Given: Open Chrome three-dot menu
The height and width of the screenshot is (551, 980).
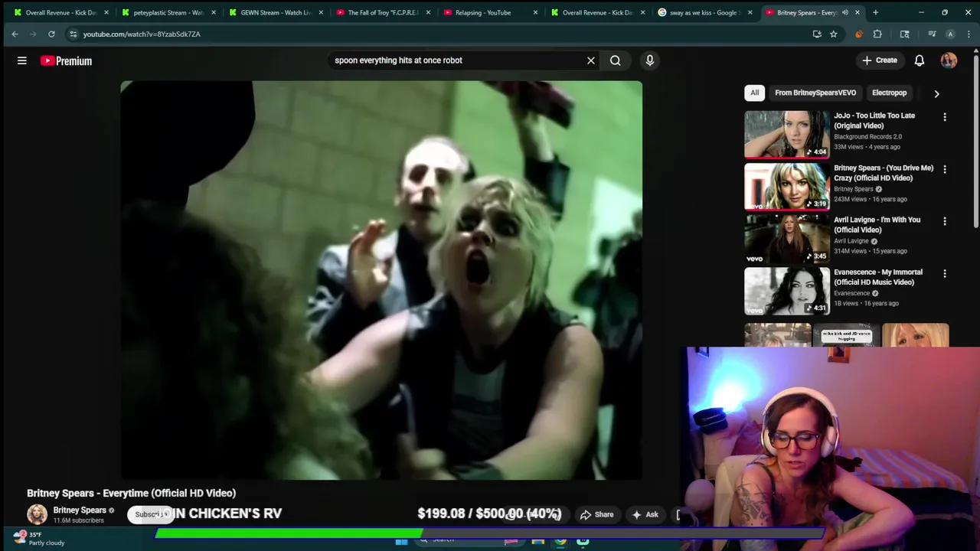Looking at the screenshot, I should pyautogui.click(x=969, y=34).
